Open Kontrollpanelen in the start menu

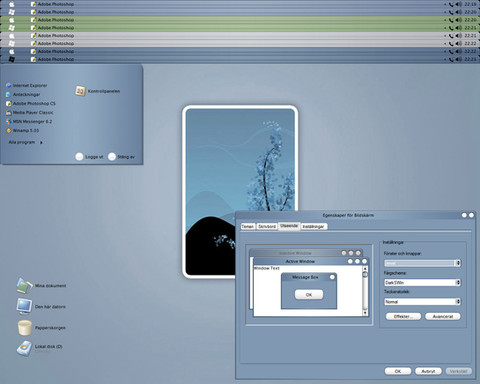(98, 91)
